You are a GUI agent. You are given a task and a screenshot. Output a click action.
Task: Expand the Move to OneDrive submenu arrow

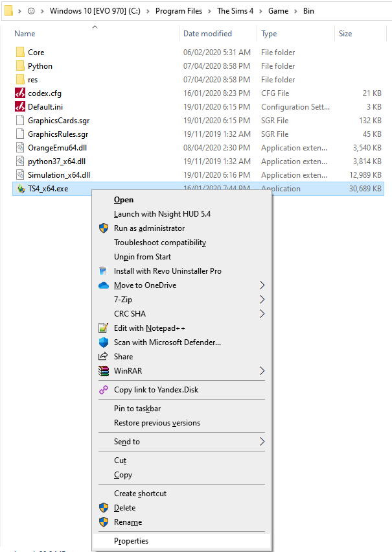click(x=262, y=285)
